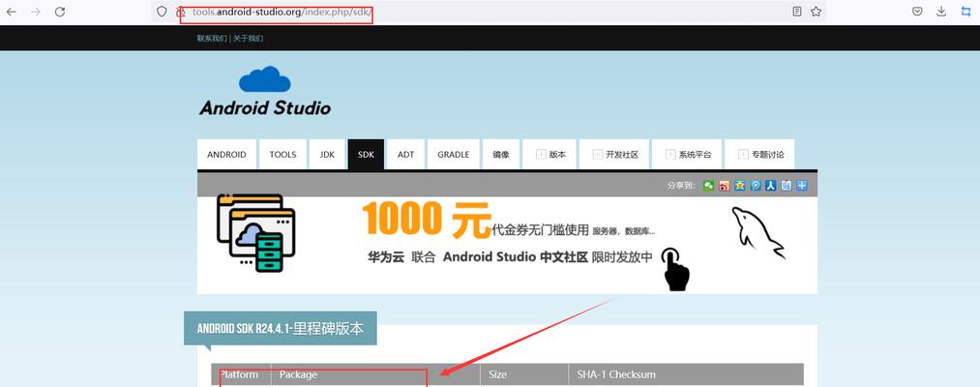The image size is (980, 387).
Task: Click the pointing hand icon in banner
Action: [x=675, y=269]
